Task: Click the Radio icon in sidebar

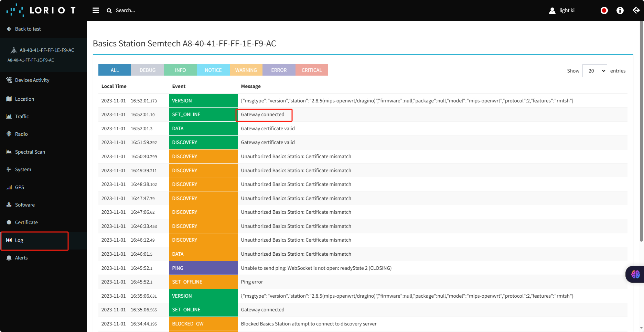Action: tap(9, 134)
